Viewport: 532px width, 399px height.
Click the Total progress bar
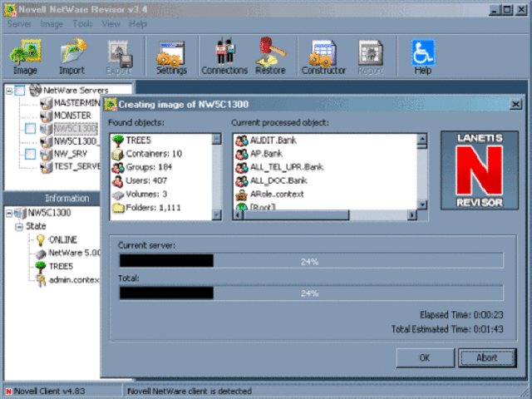pyautogui.click(x=311, y=293)
